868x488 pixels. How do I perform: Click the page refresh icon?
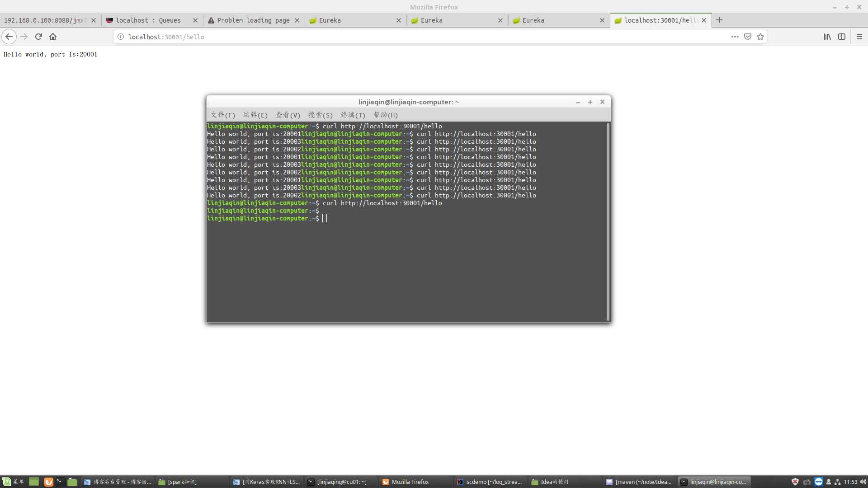[38, 37]
